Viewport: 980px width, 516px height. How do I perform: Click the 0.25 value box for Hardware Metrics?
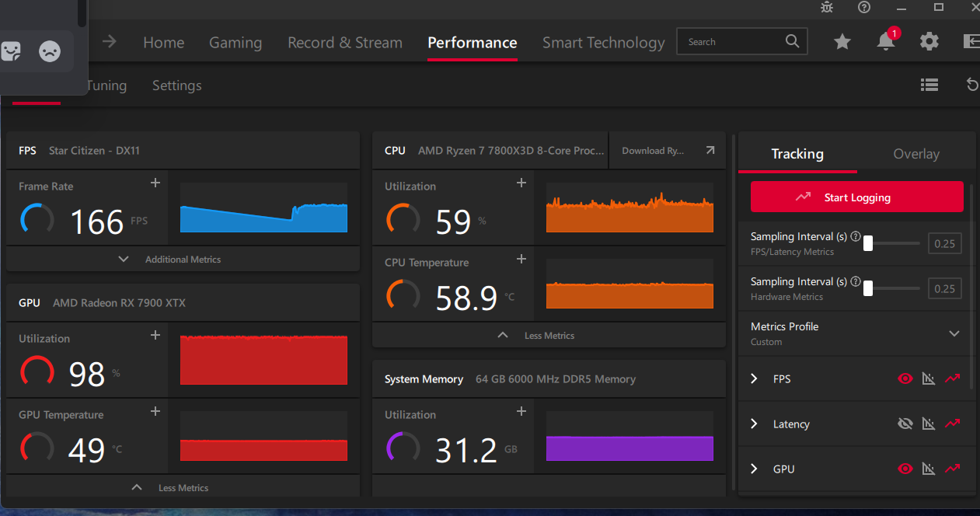pos(945,289)
